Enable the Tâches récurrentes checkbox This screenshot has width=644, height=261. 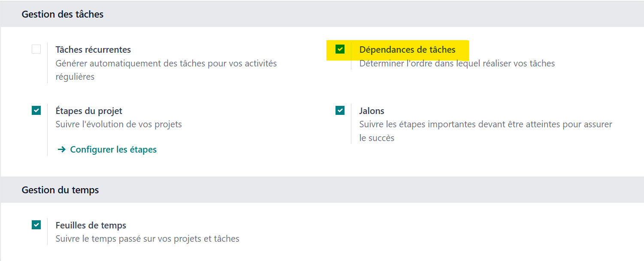[36, 49]
